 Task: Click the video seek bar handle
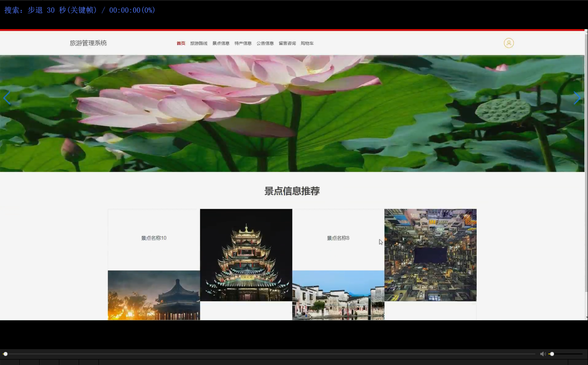point(5,354)
